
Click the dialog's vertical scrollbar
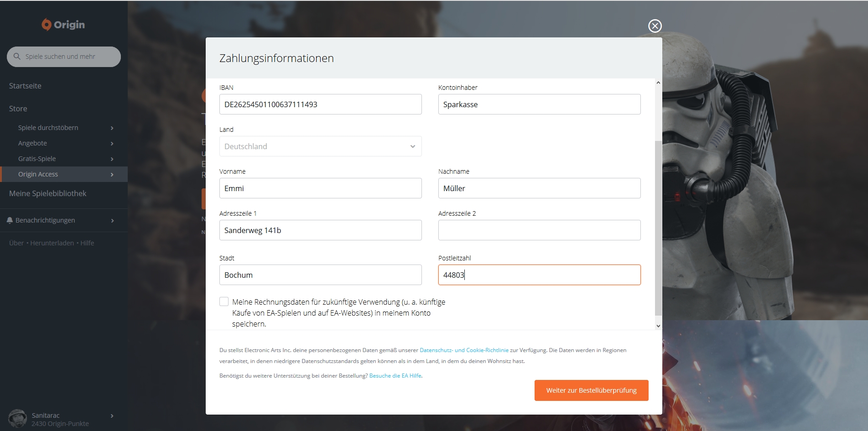[658, 228]
